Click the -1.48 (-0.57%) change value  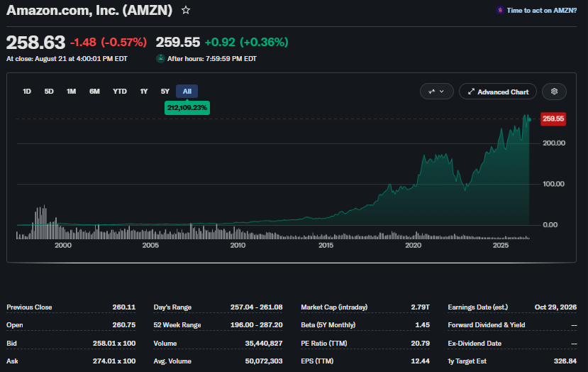109,42
